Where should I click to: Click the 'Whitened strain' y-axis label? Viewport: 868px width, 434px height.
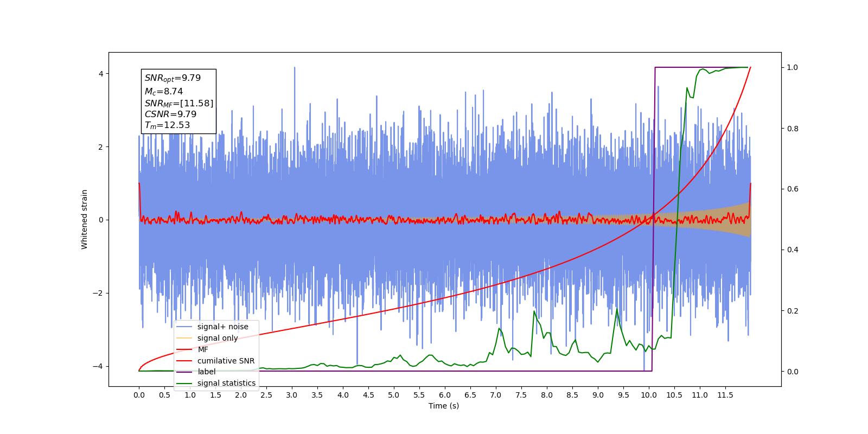pos(84,219)
